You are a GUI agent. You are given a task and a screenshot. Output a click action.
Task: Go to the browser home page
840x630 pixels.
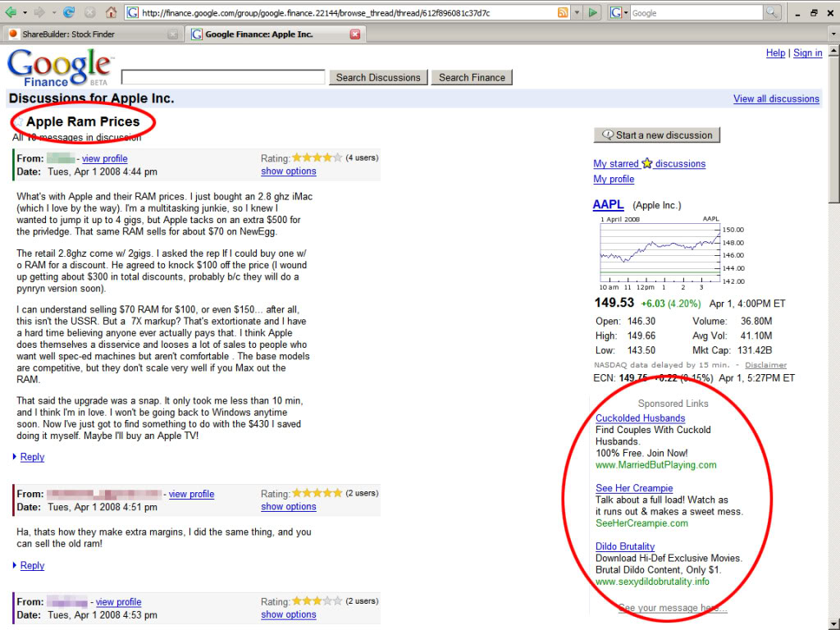pos(111,11)
